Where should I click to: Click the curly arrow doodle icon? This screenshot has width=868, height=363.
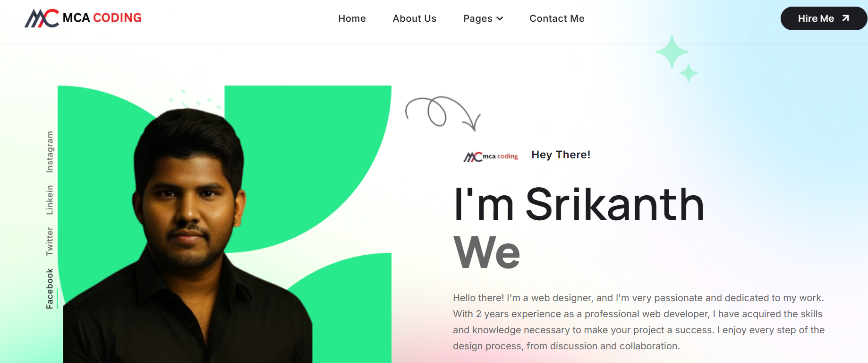[443, 113]
